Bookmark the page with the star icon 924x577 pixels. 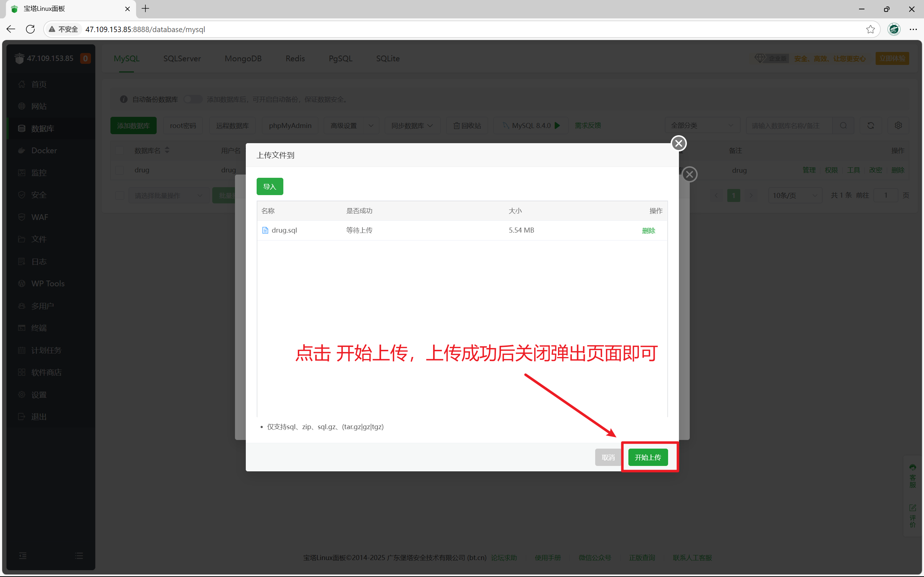[870, 29]
